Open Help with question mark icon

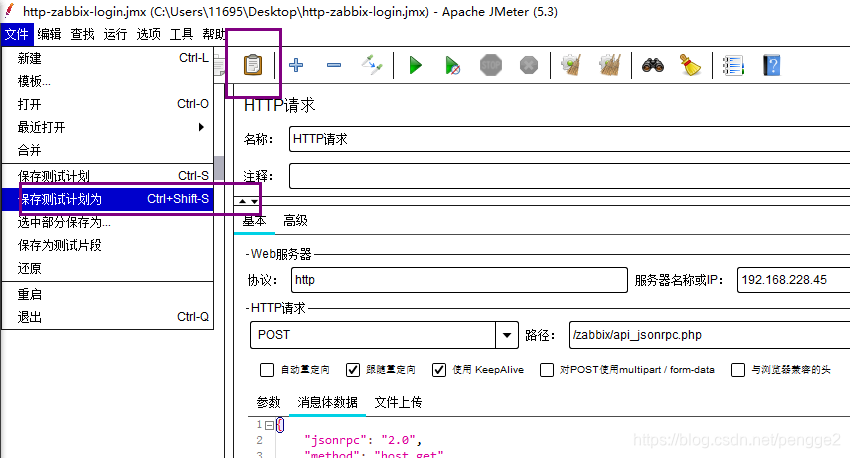[772, 66]
